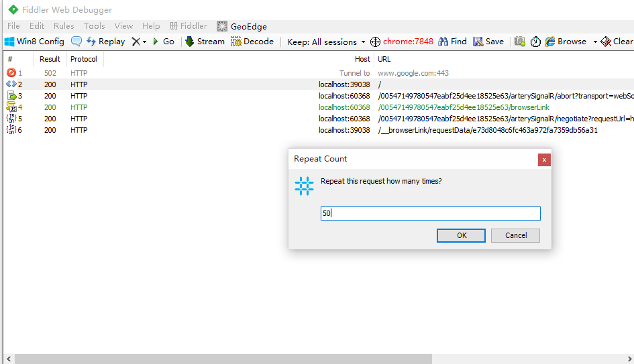Screen dimensions: 634x364
Task: Toggle the Decode option
Action: pos(252,42)
